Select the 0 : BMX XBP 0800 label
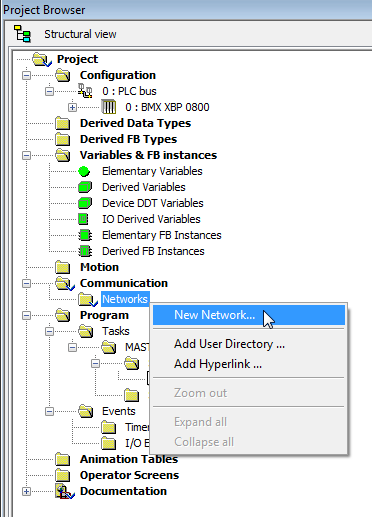The width and height of the screenshot is (372, 517). [167, 107]
